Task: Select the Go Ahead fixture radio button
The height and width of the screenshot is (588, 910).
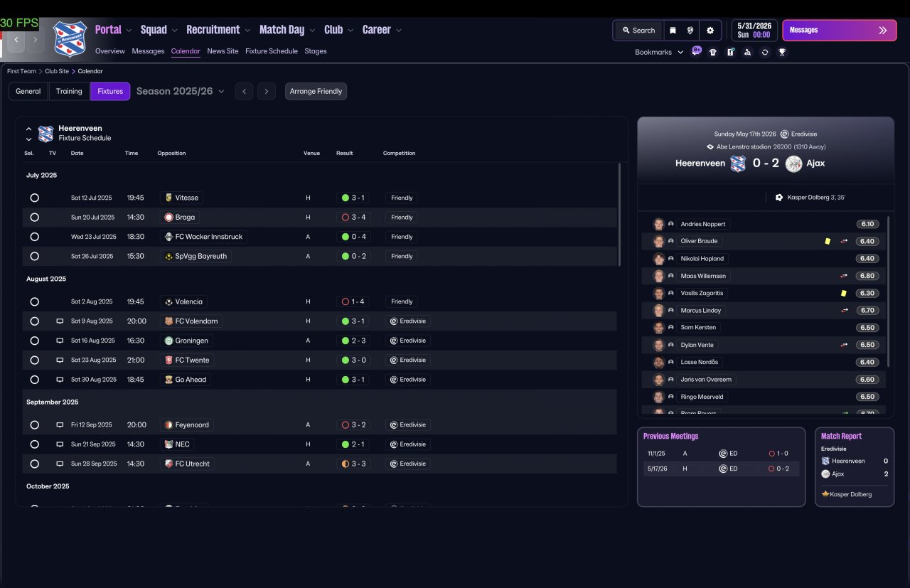Action: tap(34, 380)
